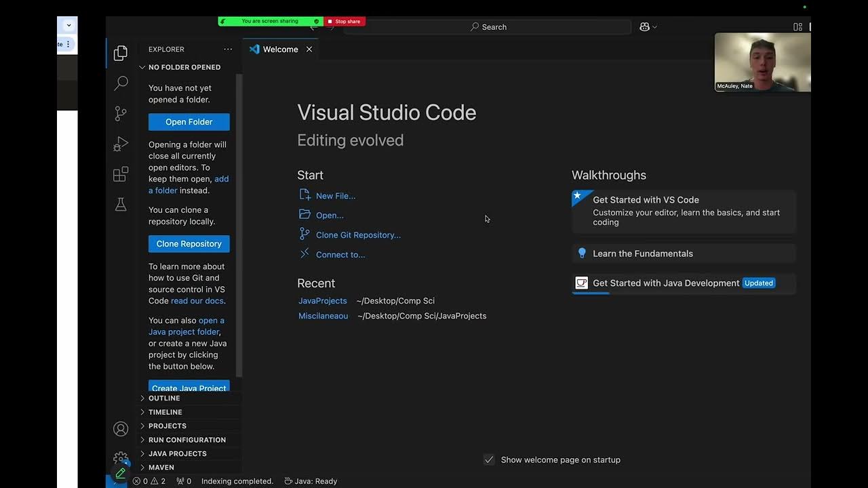Open the Extensions view
868x488 pixels.
point(121,174)
